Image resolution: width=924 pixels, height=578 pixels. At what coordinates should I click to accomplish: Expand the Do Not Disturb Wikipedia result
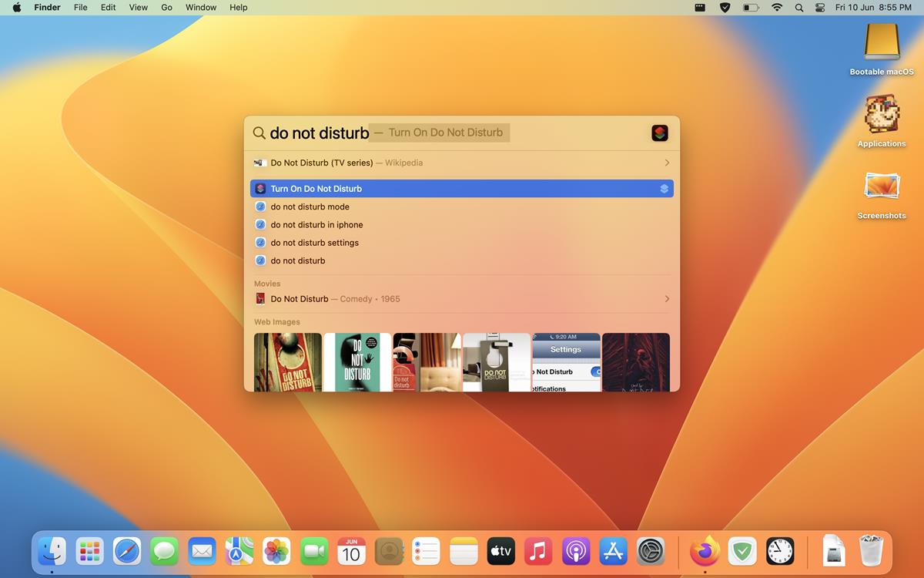[x=668, y=163]
